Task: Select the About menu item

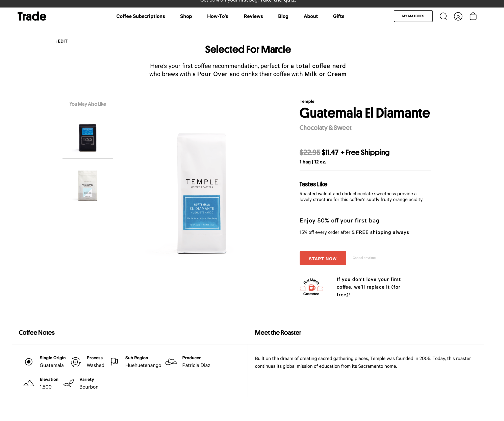Action: point(310,16)
